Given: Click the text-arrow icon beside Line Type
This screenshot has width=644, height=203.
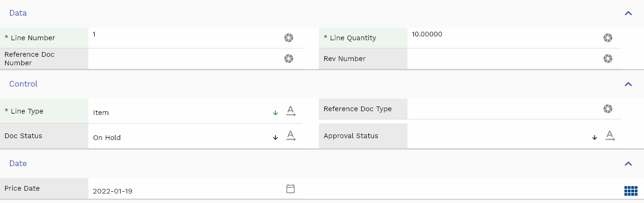Looking at the screenshot, I should coord(291,112).
